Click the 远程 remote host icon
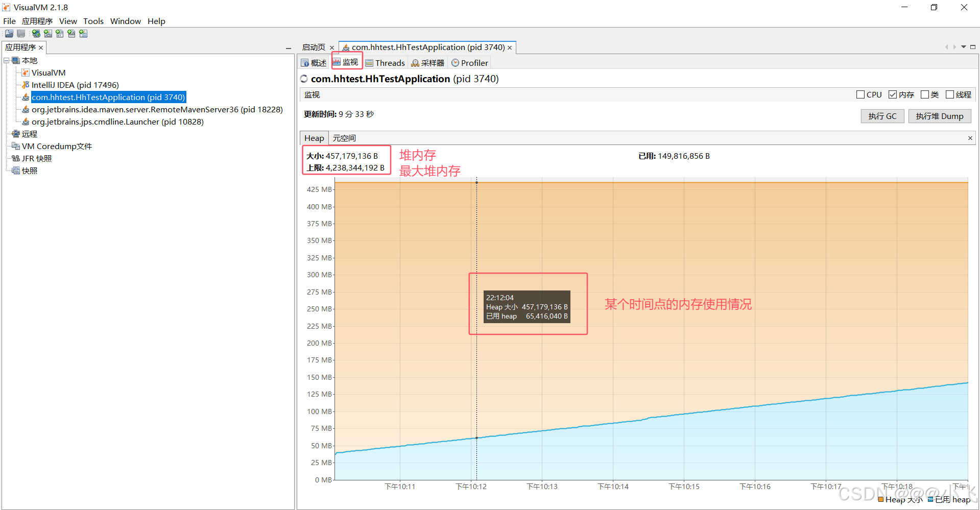 (x=16, y=134)
